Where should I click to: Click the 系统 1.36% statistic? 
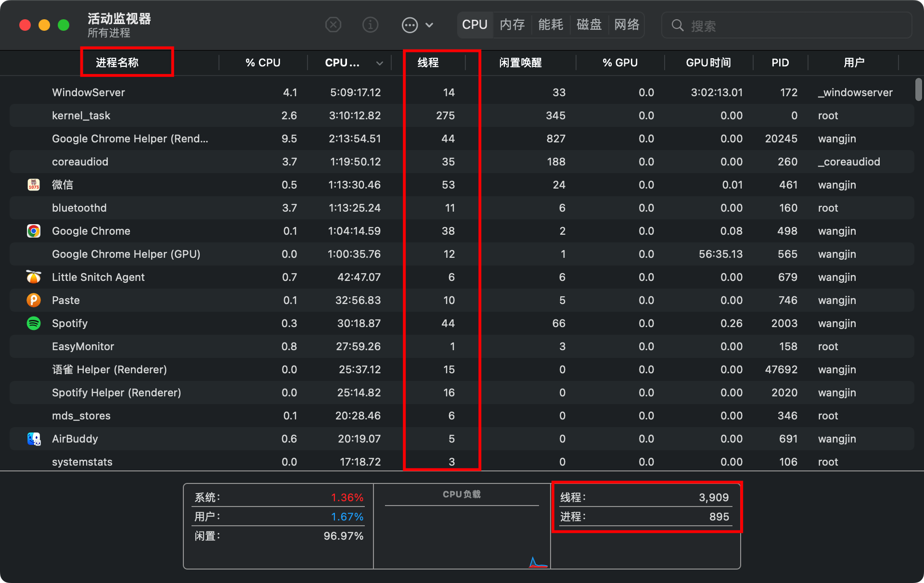(x=279, y=497)
